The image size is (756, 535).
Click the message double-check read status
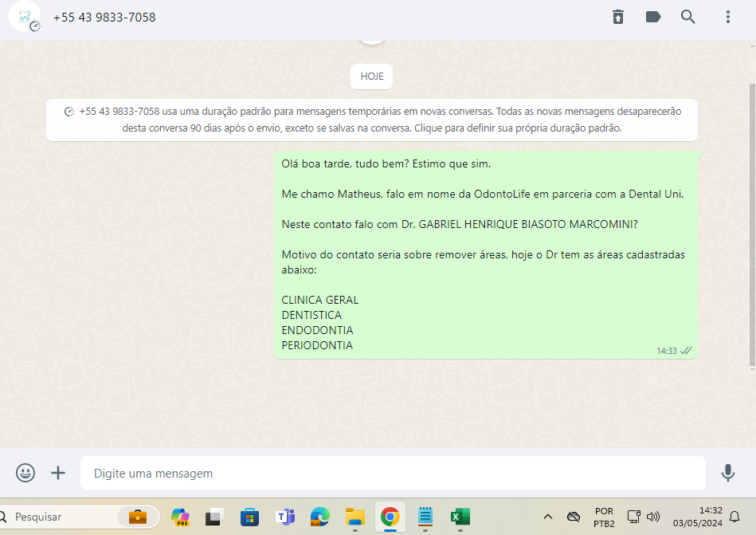(686, 350)
